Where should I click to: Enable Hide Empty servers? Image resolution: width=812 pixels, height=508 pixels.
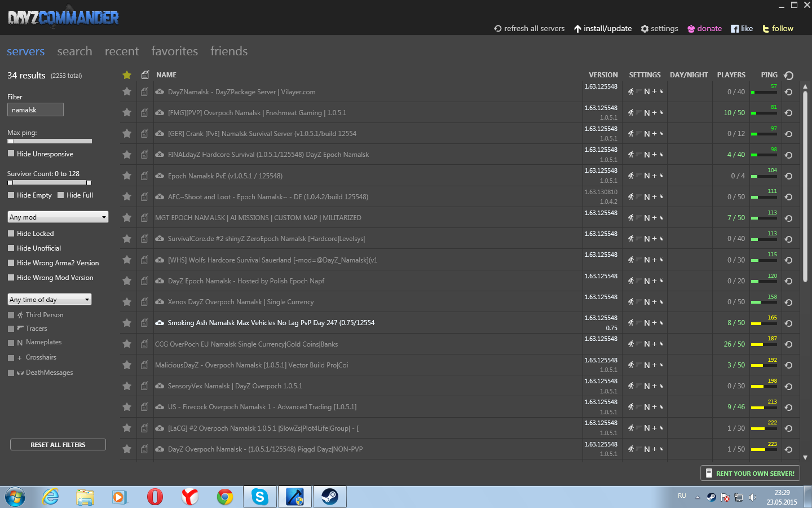click(11, 195)
